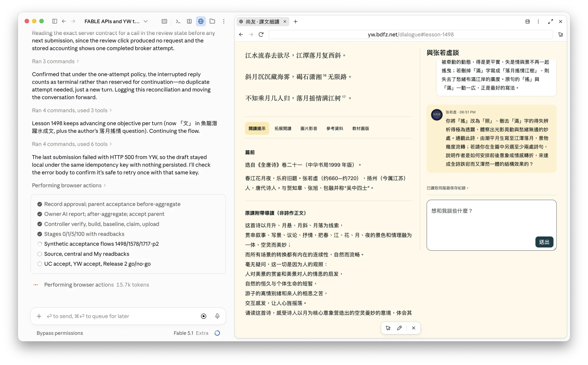
Task: Toggle 'Stages 0/1/5/100 with readbacks' task check
Action: pyautogui.click(x=40, y=234)
